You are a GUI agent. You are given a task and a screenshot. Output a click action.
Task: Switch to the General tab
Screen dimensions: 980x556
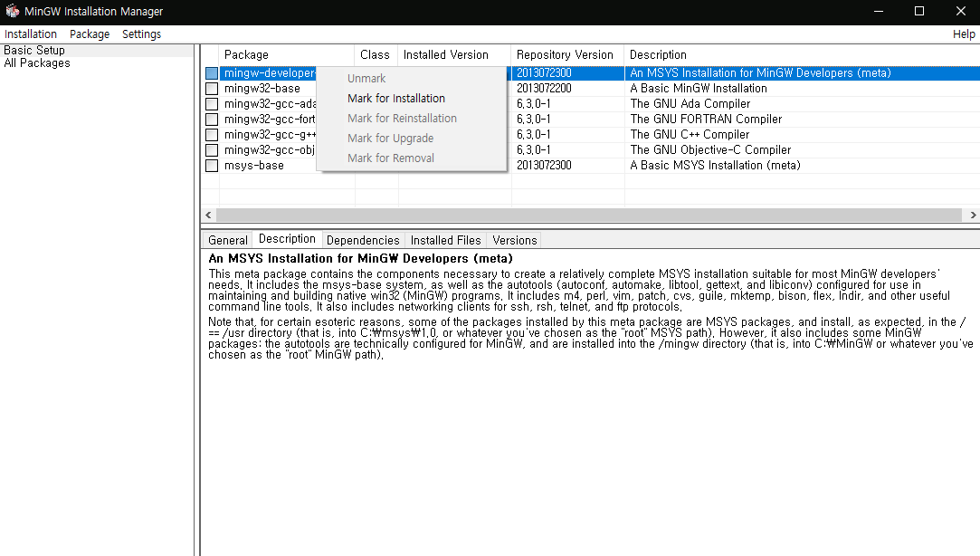click(x=227, y=240)
